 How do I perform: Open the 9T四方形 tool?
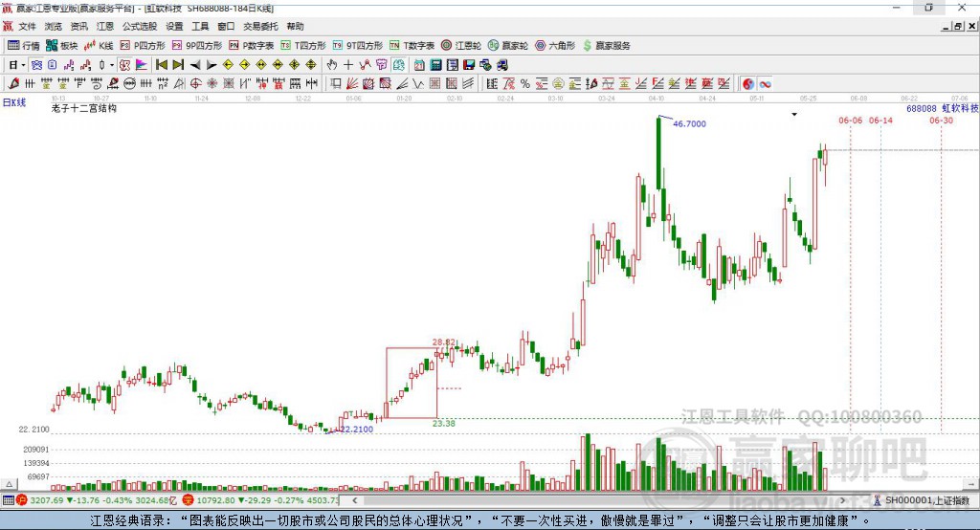pos(358,46)
